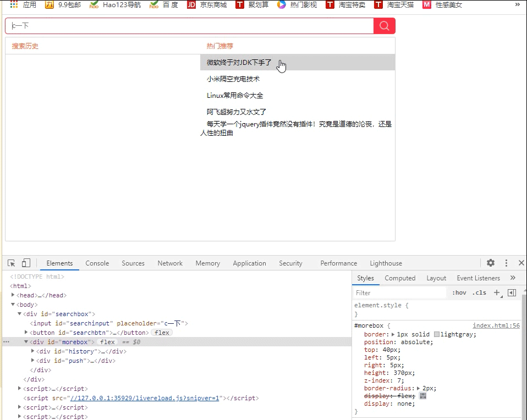Image resolution: width=527 pixels, height=420 pixels.
Task: Toggle the :hov element state panel
Action: pyautogui.click(x=459, y=292)
